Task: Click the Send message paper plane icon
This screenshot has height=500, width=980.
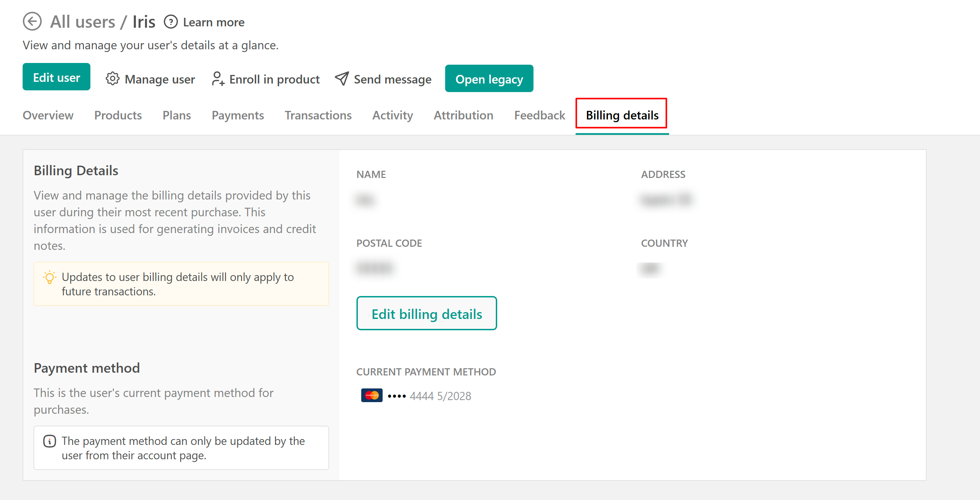Action: click(342, 79)
